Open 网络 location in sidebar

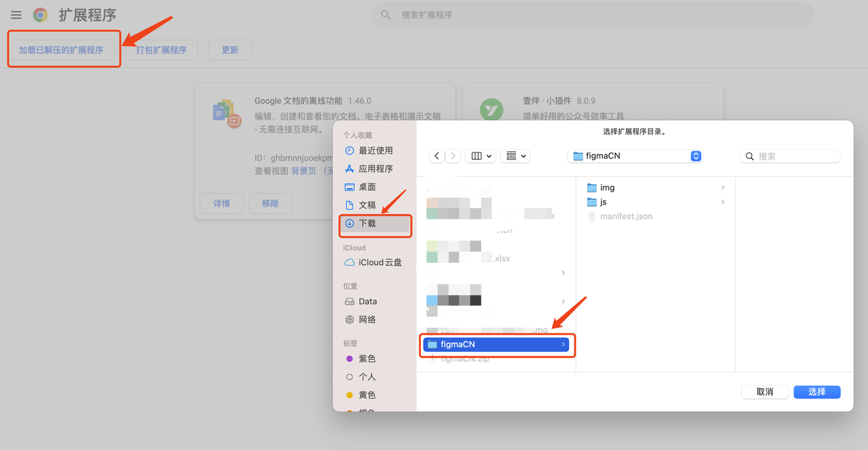point(367,319)
